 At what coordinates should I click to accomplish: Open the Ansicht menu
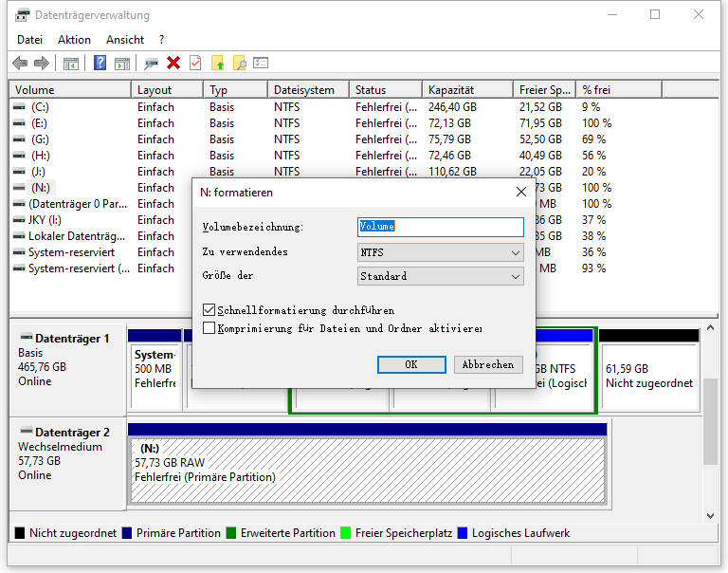pos(125,40)
